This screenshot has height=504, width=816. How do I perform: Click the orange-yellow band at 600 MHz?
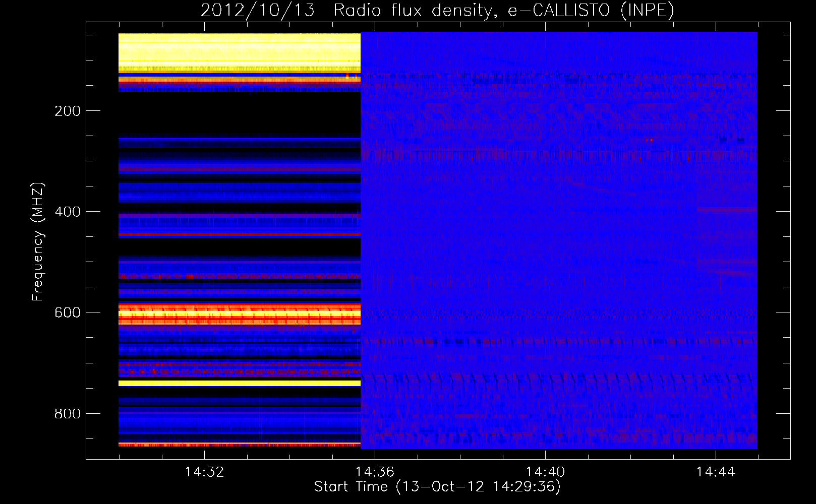240,313
